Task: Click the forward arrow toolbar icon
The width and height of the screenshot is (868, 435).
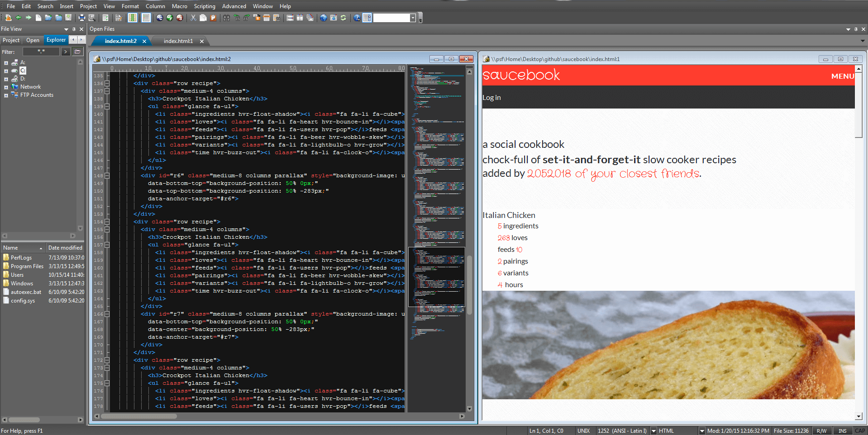Action: 28,18
